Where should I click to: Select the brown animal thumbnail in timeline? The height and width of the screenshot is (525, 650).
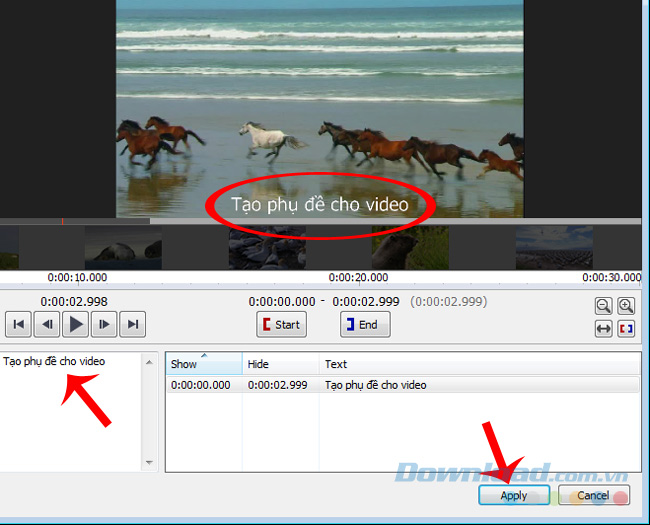(410, 248)
